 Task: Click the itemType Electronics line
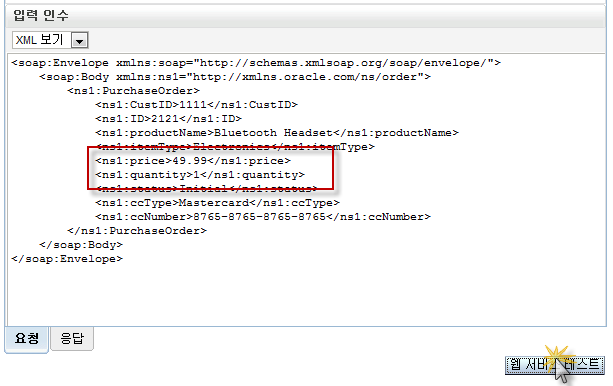(x=235, y=147)
